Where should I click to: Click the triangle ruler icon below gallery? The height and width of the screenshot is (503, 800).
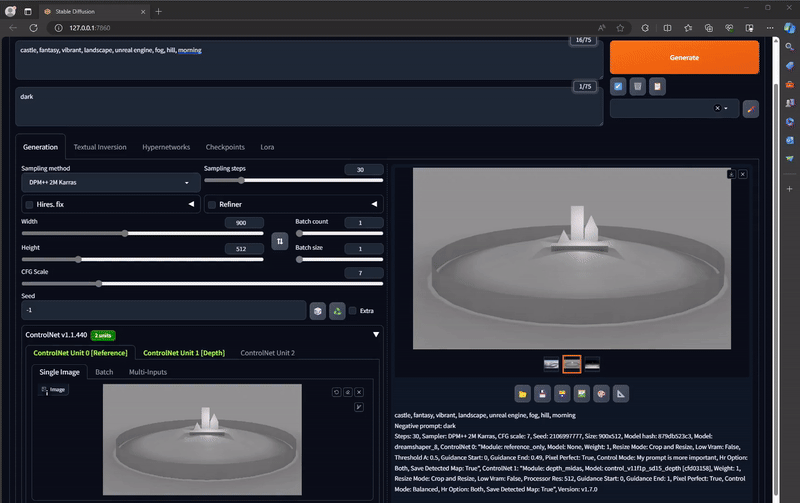(621, 393)
